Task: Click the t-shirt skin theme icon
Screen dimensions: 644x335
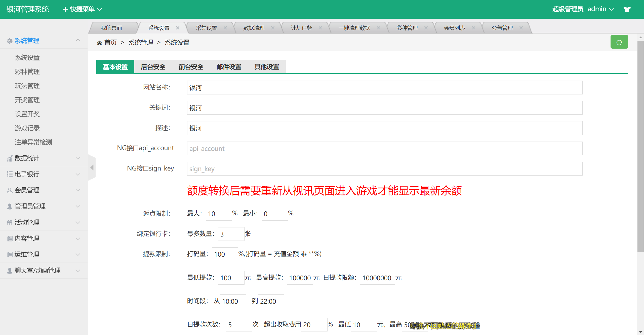Action: [627, 9]
